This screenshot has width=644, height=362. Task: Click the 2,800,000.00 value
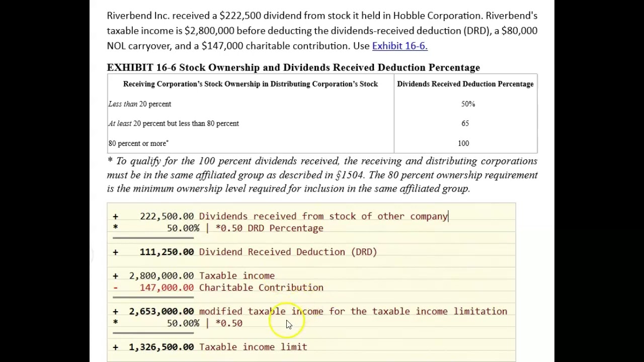click(x=161, y=276)
